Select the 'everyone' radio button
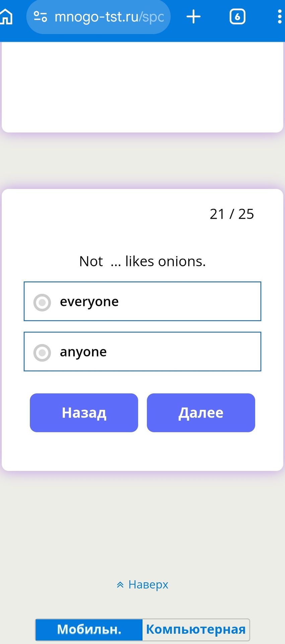Image resolution: width=285 pixels, height=644 pixels. 42,303
